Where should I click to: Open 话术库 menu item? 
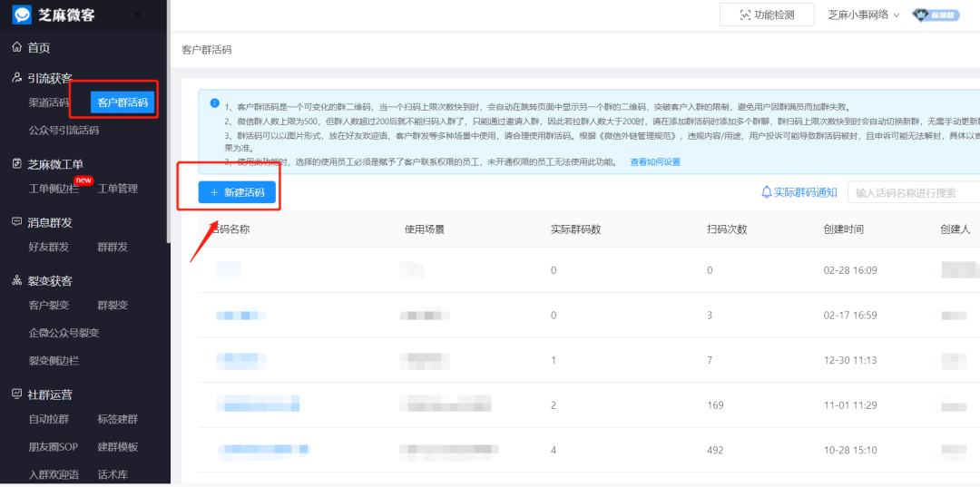click(x=113, y=474)
